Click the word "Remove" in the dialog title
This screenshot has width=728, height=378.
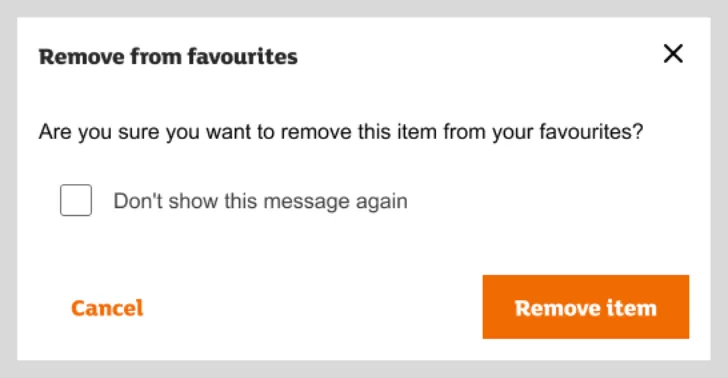tap(82, 57)
